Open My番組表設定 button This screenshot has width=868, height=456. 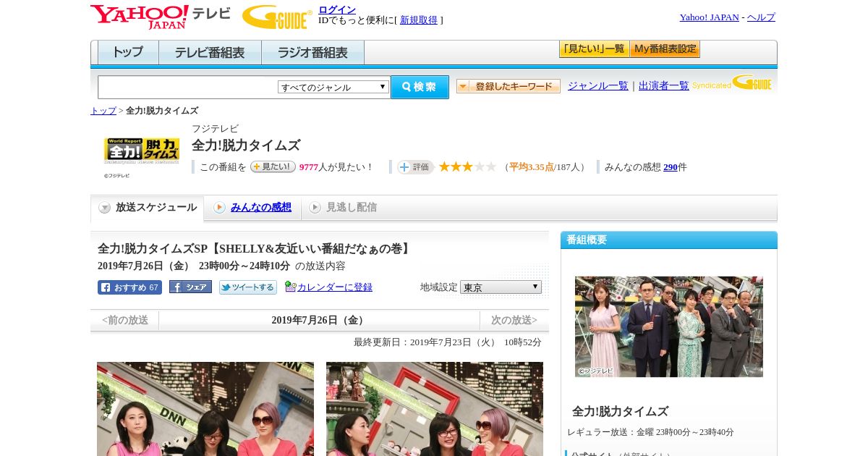665,49
